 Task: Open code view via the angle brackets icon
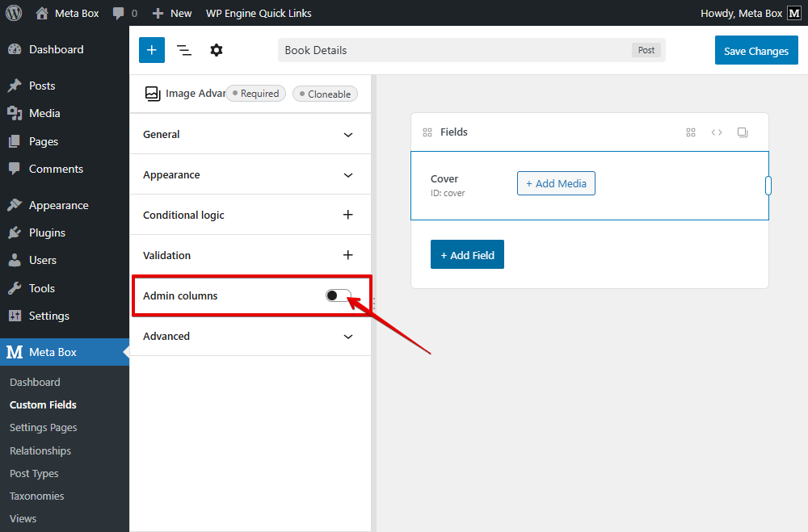717,132
